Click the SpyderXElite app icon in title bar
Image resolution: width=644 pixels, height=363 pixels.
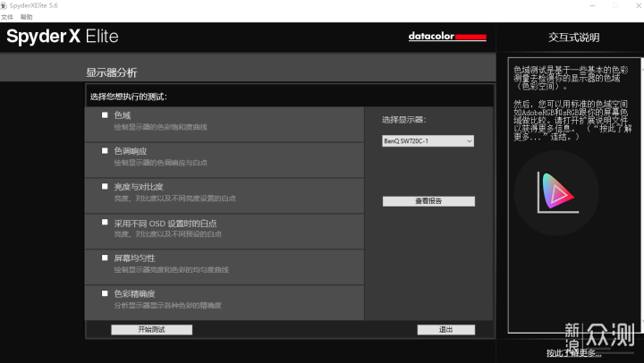[x=4, y=5]
